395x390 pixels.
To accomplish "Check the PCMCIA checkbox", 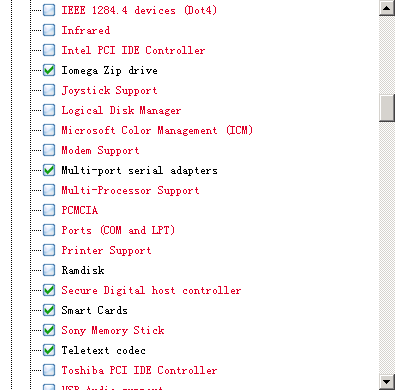I will tap(49, 210).
